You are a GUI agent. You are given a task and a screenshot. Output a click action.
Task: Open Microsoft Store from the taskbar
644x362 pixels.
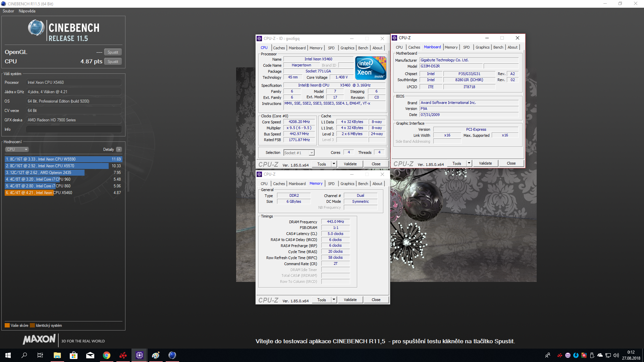[x=73, y=355]
